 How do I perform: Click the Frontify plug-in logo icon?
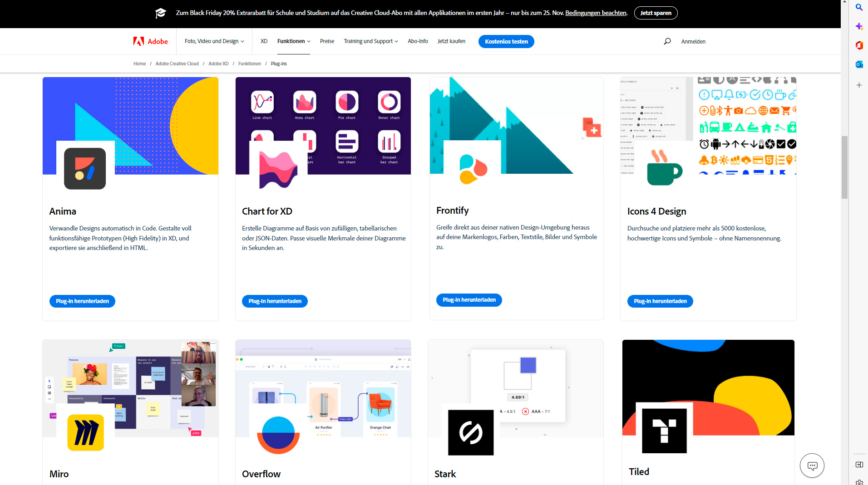click(473, 169)
